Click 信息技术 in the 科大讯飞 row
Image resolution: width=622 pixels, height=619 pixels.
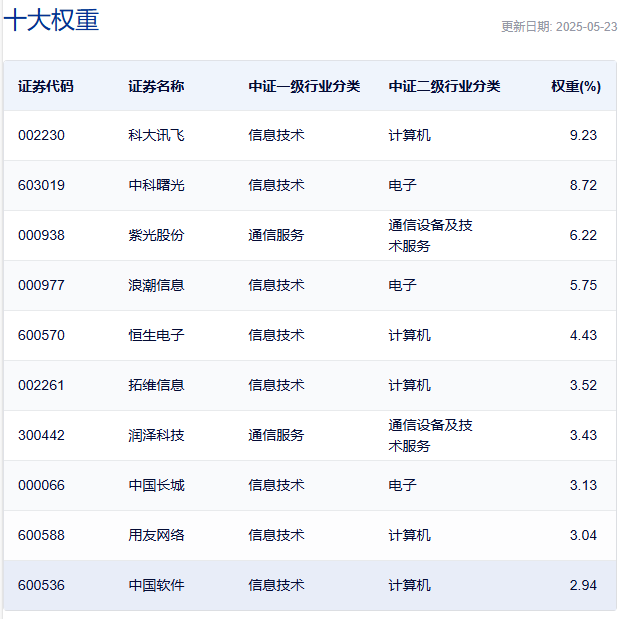276,135
